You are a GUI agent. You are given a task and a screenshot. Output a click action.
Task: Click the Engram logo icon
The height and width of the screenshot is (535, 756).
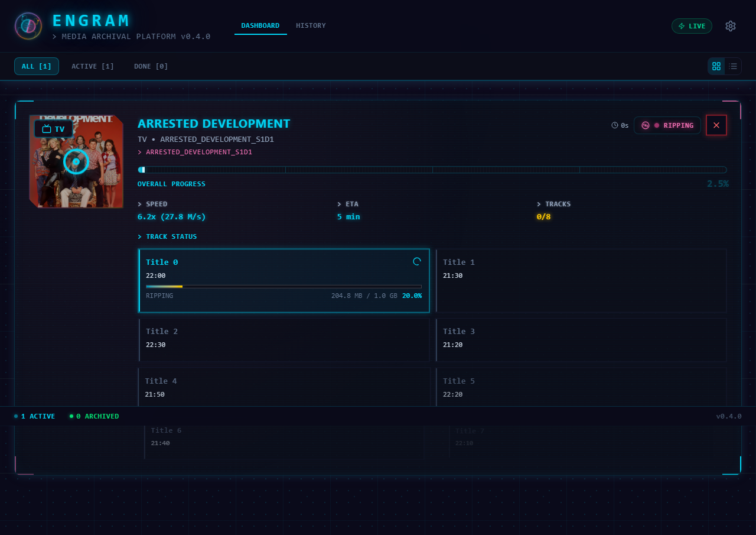point(28,26)
